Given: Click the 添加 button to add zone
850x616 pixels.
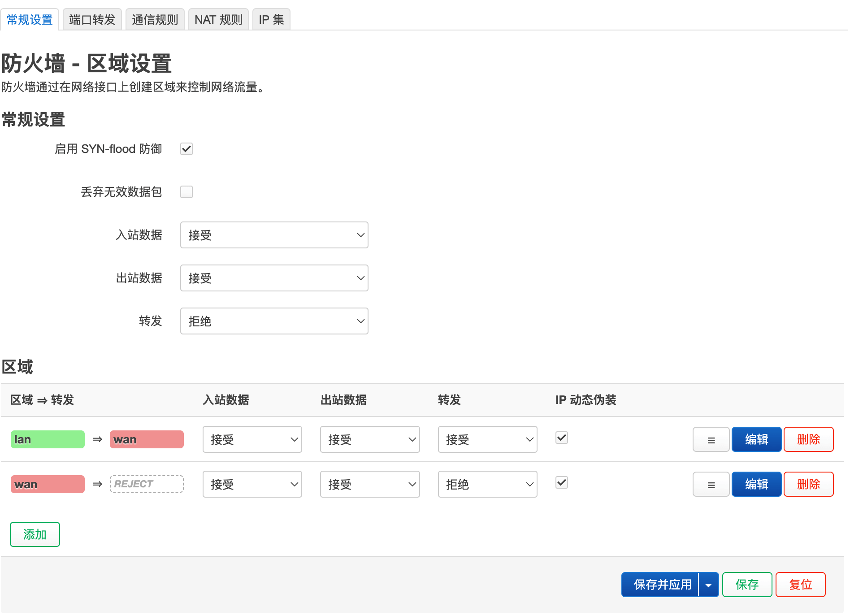Looking at the screenshot, I should tap(35, 534).
